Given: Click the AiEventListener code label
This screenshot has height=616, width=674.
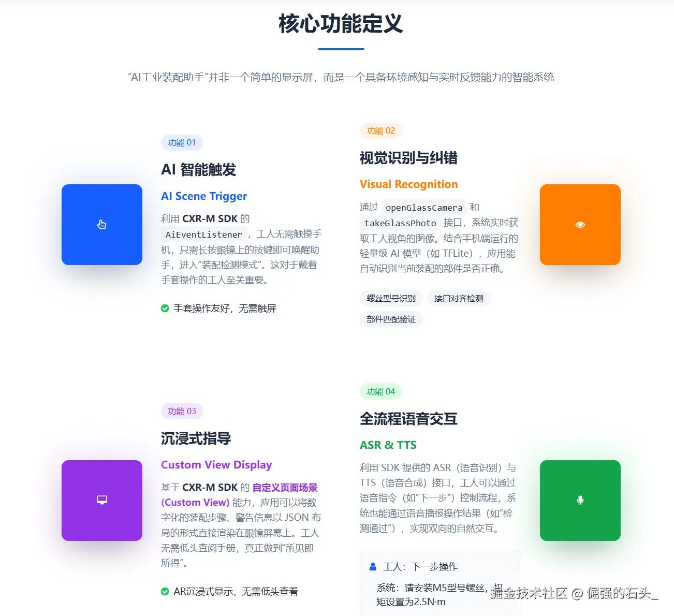Looking at the screenshot, I should [x=204, y=234].
